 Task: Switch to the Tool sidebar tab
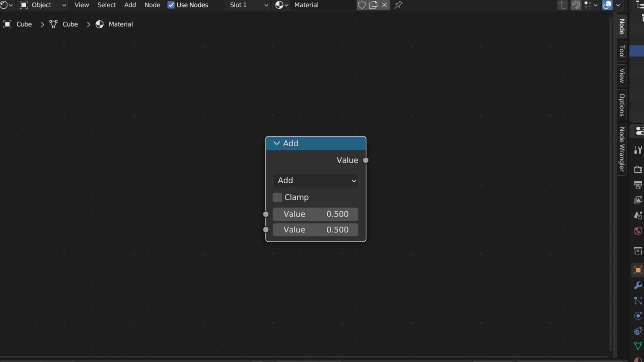click(622, 51)
